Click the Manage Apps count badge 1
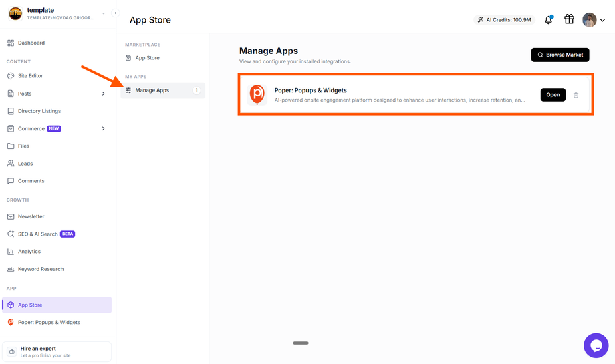Screen dimensions: 615x364 pyautogui.click(x=197, y=90)
